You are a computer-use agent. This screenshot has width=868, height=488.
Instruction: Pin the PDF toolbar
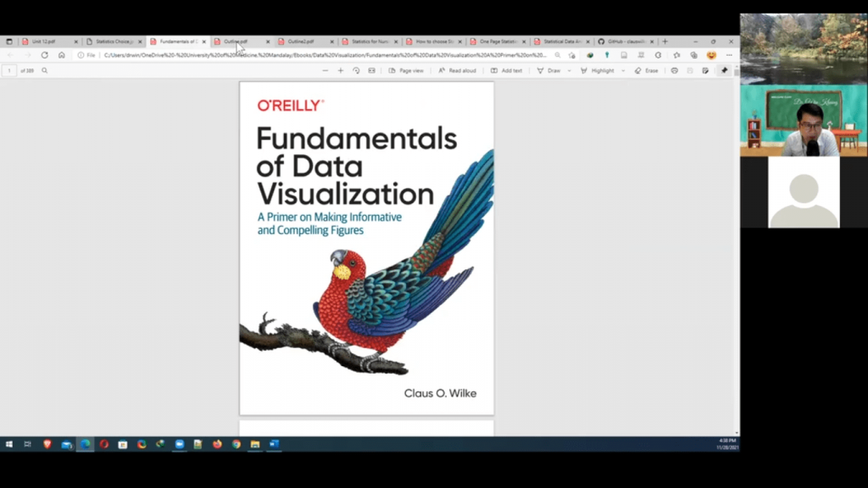pyautogui.click(x=724, y=71)
